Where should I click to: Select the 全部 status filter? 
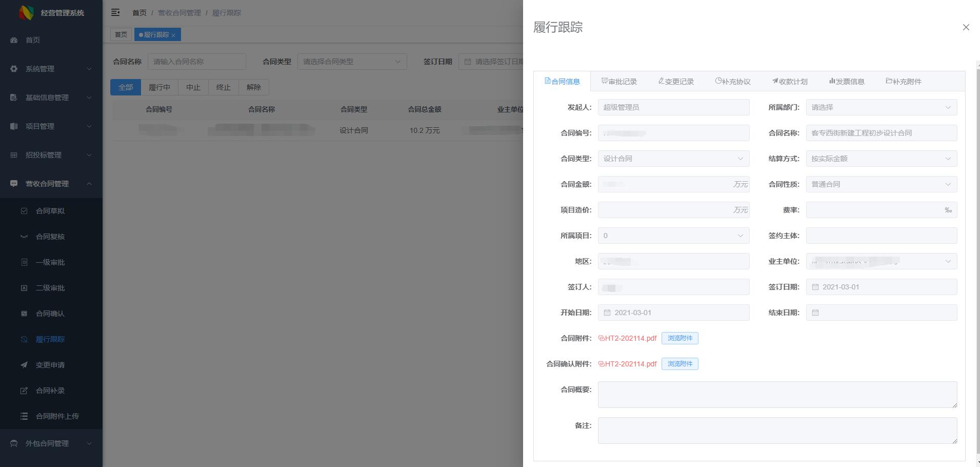(x=126, y=87)
